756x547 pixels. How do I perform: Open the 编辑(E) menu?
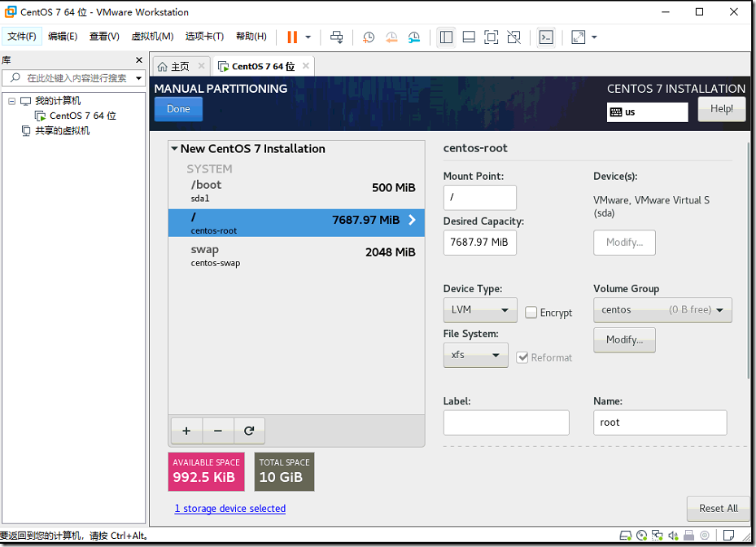[x=63, y=37]
